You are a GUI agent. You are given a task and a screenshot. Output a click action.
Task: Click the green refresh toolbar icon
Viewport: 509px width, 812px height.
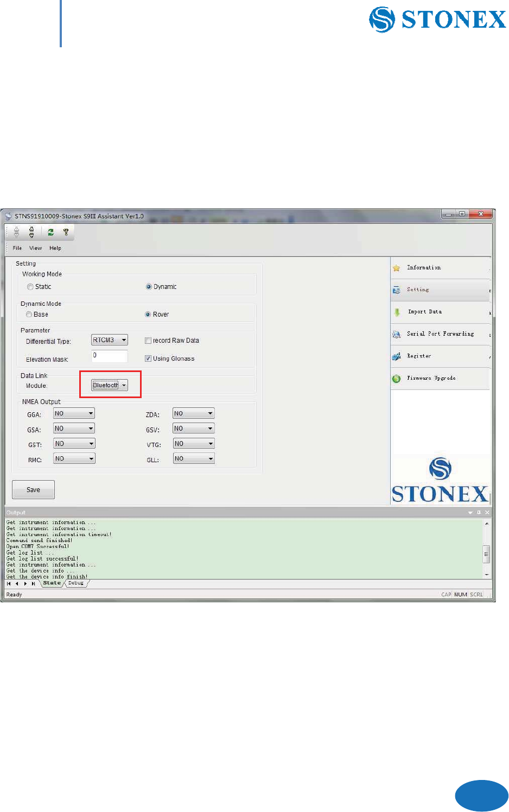pos(50,232)
